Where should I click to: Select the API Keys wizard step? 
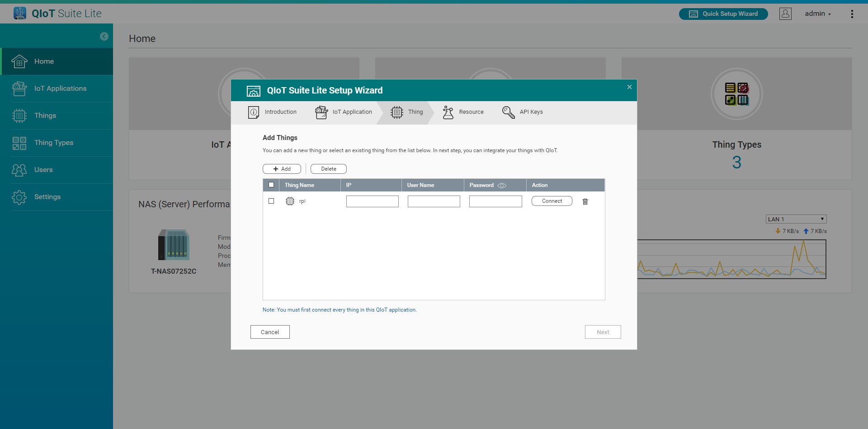(522, 112)
